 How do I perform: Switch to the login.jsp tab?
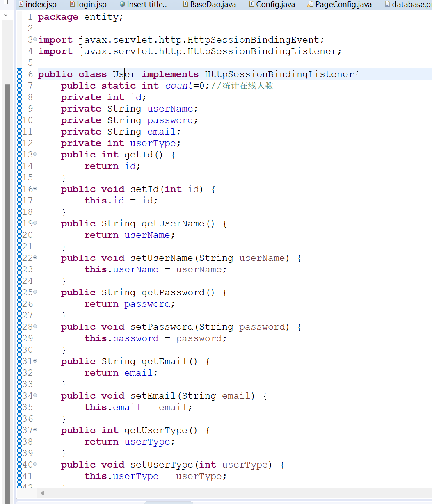[88, 5]
